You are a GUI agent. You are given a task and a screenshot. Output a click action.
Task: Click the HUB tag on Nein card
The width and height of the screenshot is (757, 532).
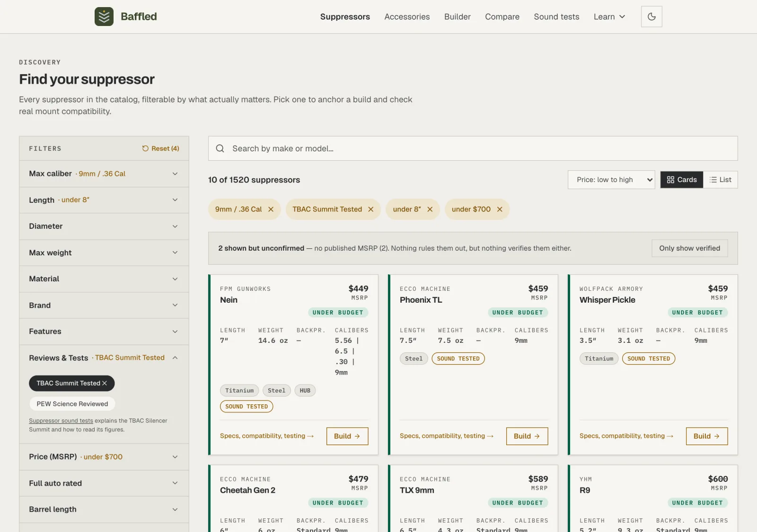pos(305,391)
